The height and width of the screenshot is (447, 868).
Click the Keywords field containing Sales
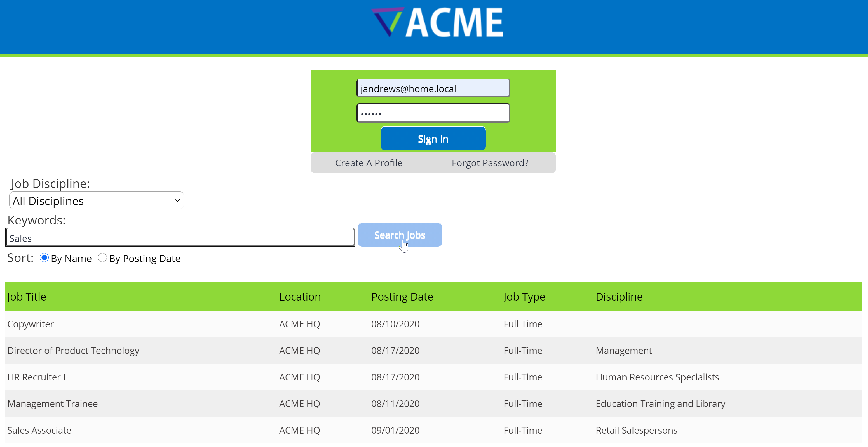coord(180,238)
